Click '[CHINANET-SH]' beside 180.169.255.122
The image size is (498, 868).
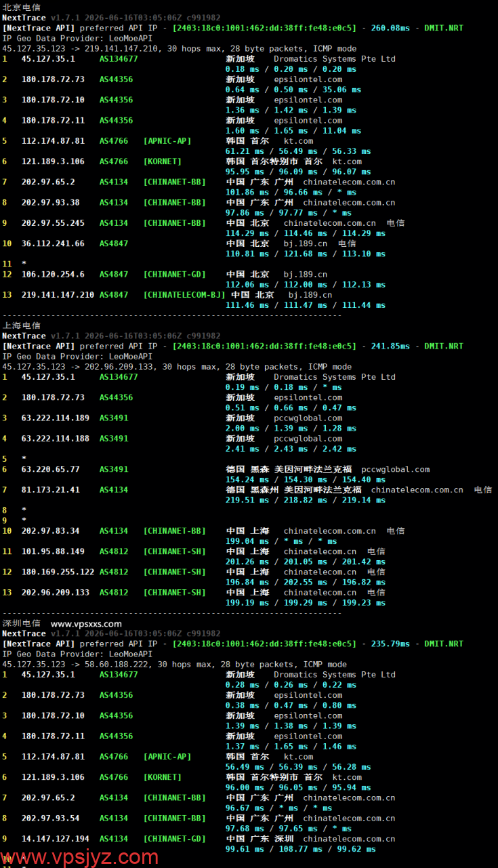174,572
